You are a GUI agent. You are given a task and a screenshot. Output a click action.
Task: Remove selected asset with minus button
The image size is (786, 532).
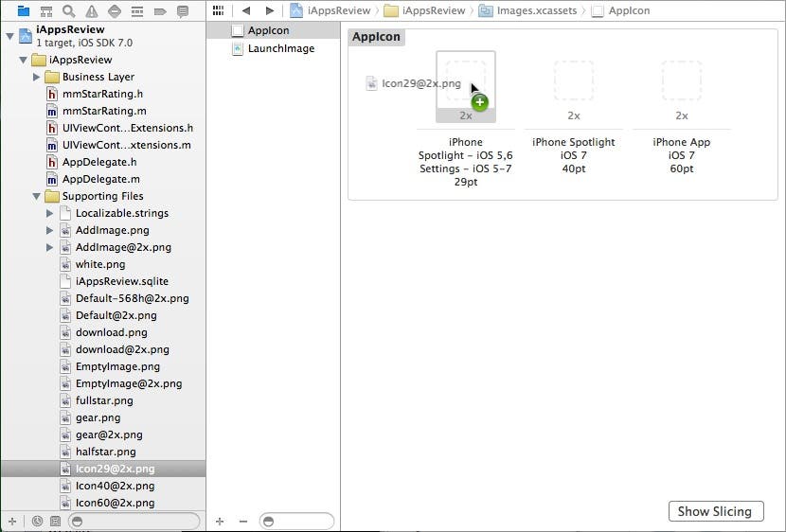pyautogui.click(x=242, y=521)
